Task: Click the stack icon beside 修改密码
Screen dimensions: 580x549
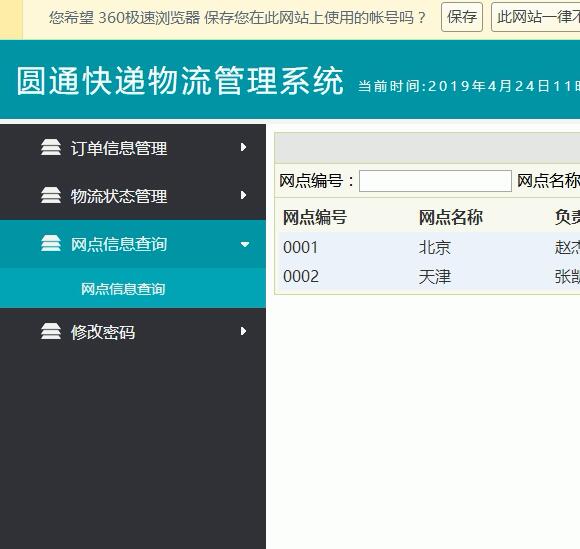Action: pyautogui.click(x=51, y=331)
